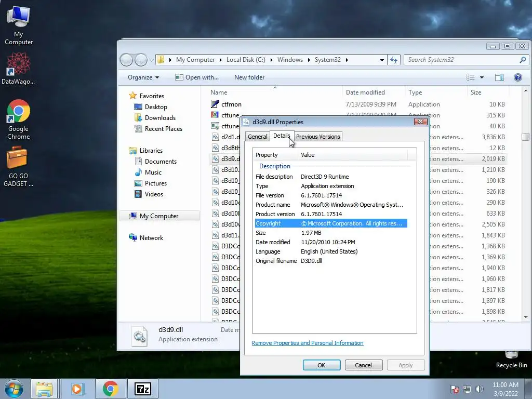The width and height of the screenshot is (532, 399).
Task: Open Chrome from the taskbar
Action: [x=111, y=389]
